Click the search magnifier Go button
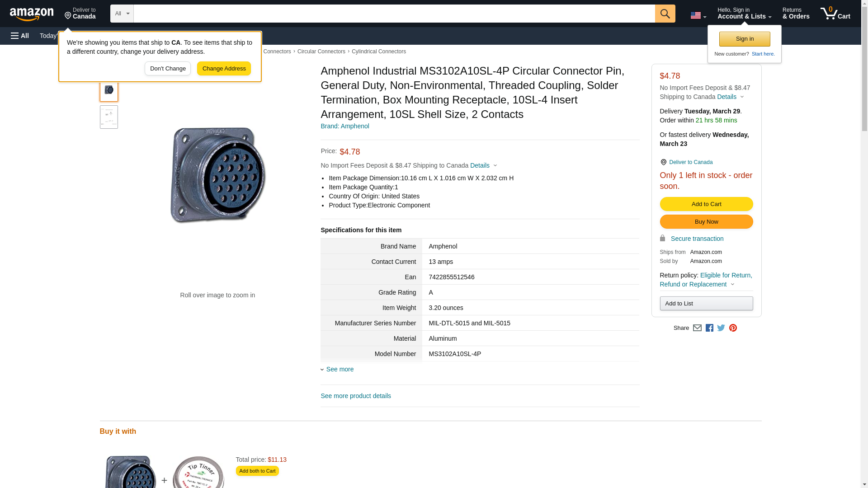This screenshot has height=488, width=868. 665,14
